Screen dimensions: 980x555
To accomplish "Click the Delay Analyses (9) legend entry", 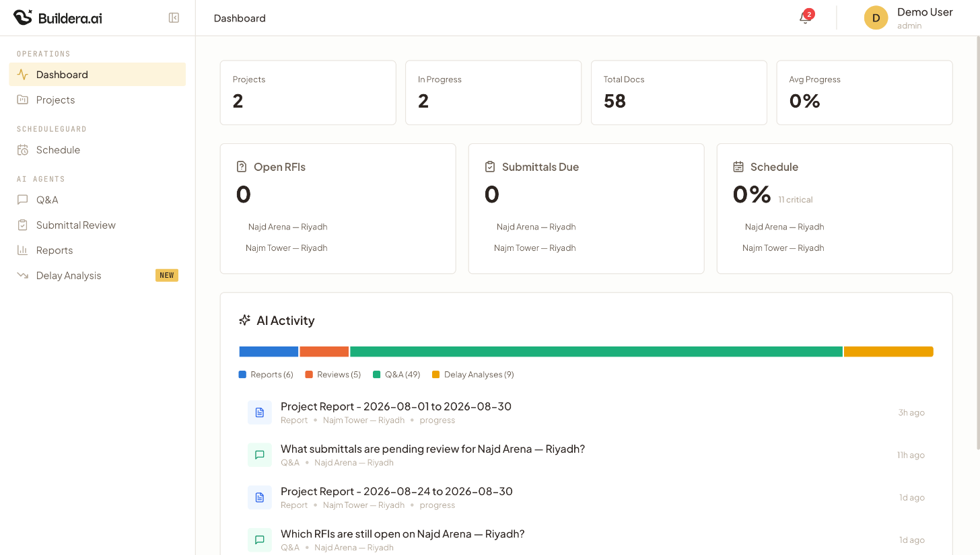I will pyautogui.click(x=473, y=375).
